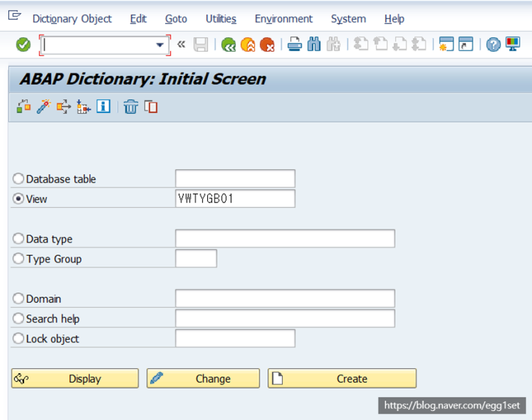Screen dimensions: 532x420
Task: Click the Generate Shortcut icon
Action: click(x=465, y=44)
